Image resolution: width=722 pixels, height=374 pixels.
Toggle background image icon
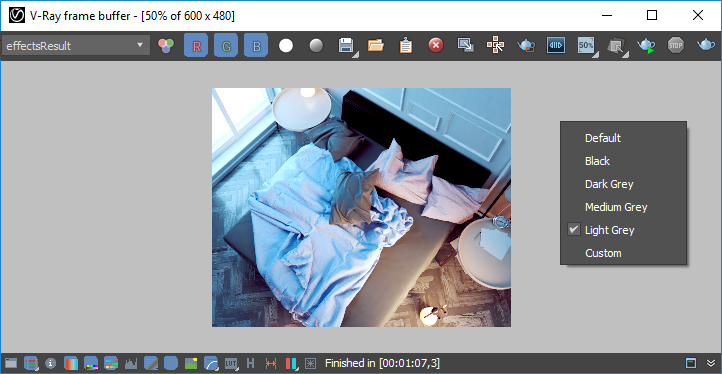pyautogui.click(x=191, y=363)
